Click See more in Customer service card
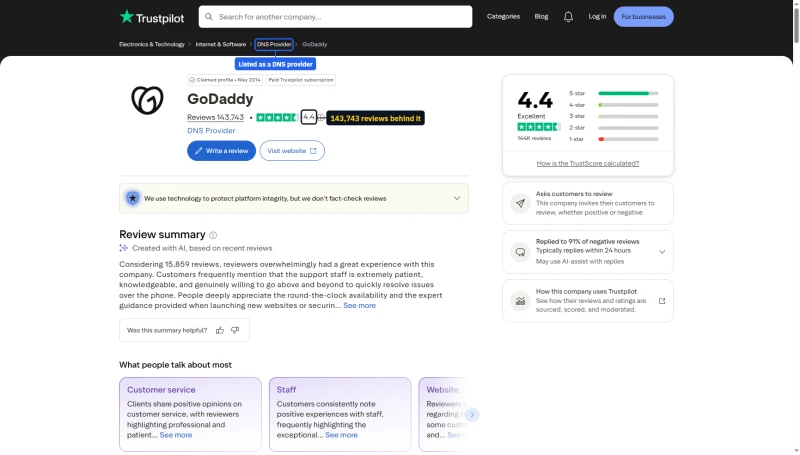 (x=176, y=435)
